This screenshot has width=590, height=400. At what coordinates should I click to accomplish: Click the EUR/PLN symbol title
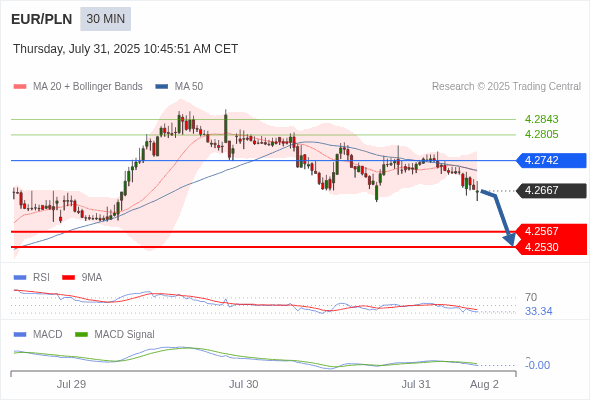coord(42,19)
